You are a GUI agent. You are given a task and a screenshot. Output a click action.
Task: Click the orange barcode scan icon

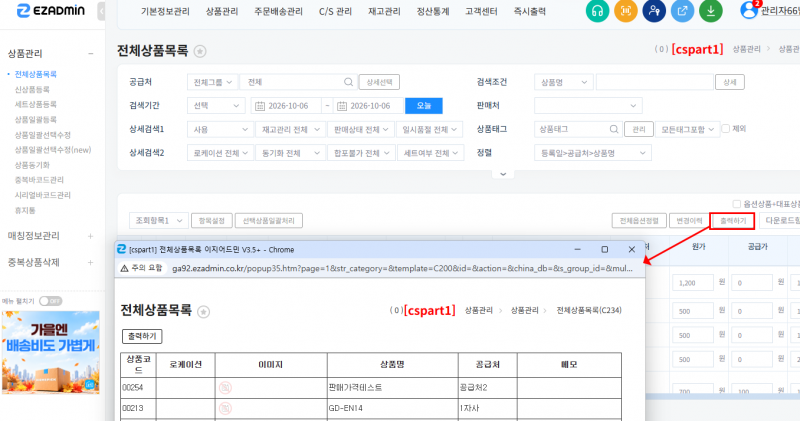(626, 11)
